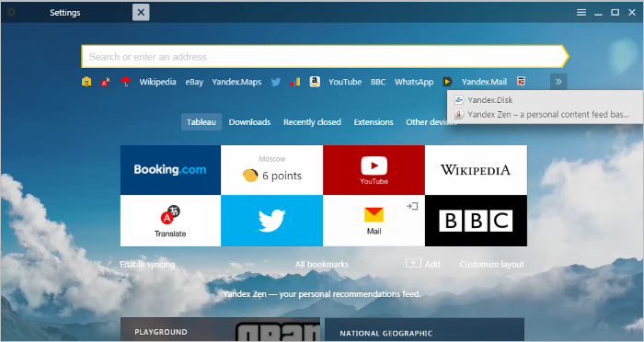
Task: Click the yellow house home bookmark icon
Action: coord(86,82)
